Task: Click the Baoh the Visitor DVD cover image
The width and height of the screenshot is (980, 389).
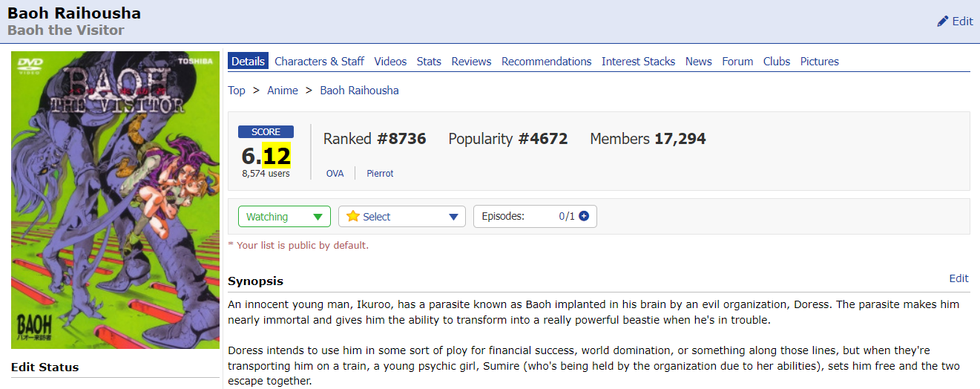Action: (115, 200)
